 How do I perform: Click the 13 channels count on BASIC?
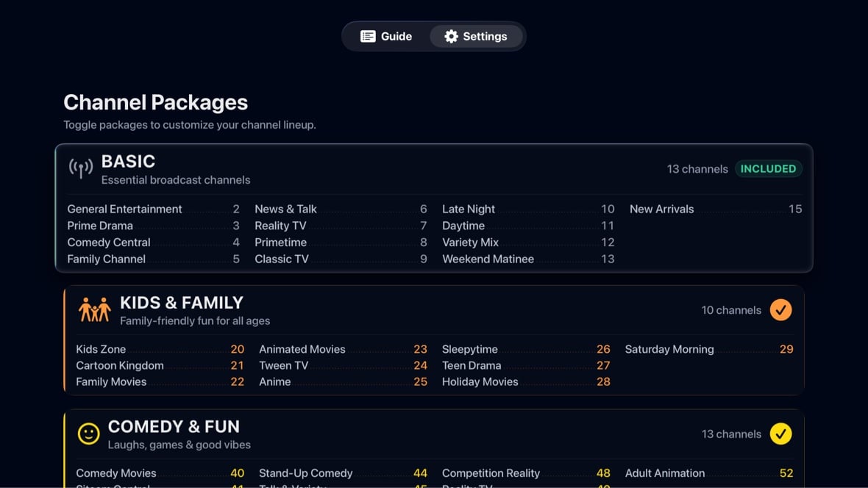(x=697, y=168)
